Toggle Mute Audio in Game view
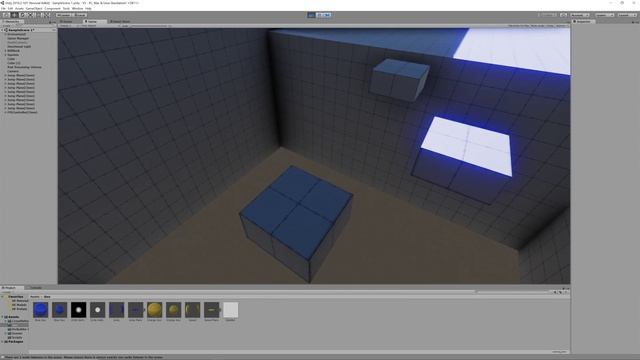This screenshot has height=360, width=640. 537,26
